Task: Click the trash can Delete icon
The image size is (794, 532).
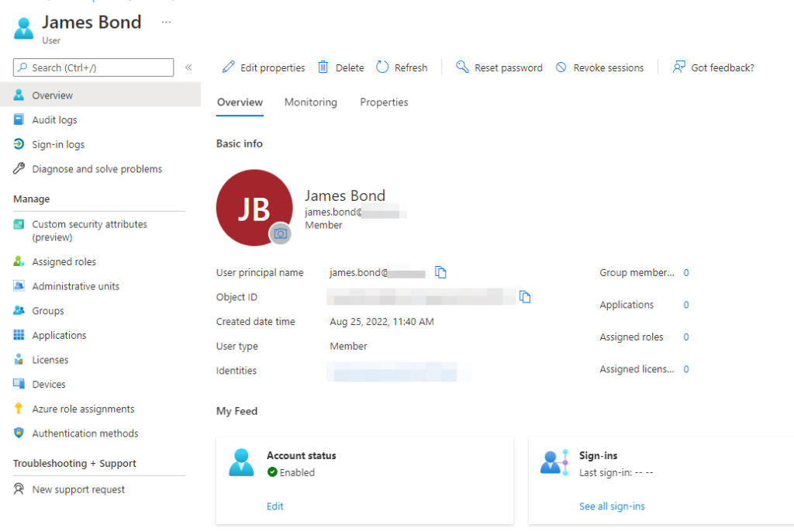Action: 323,67
